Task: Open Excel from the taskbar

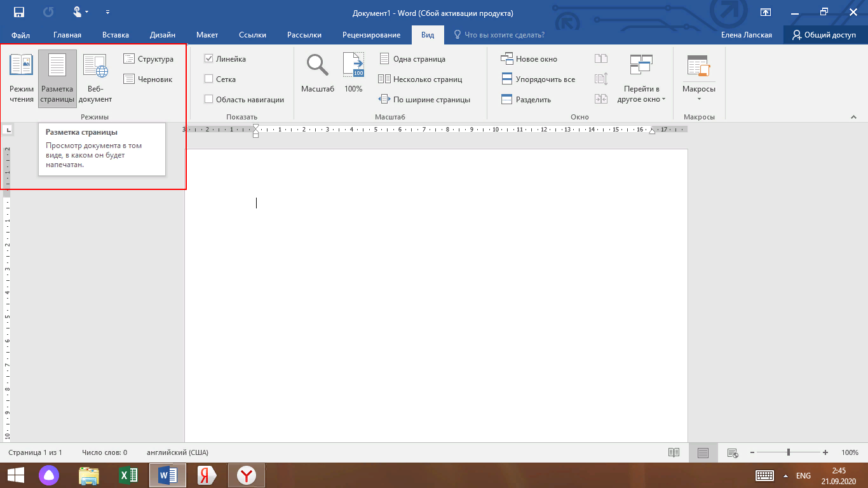Action: click(x=129, y=475)
